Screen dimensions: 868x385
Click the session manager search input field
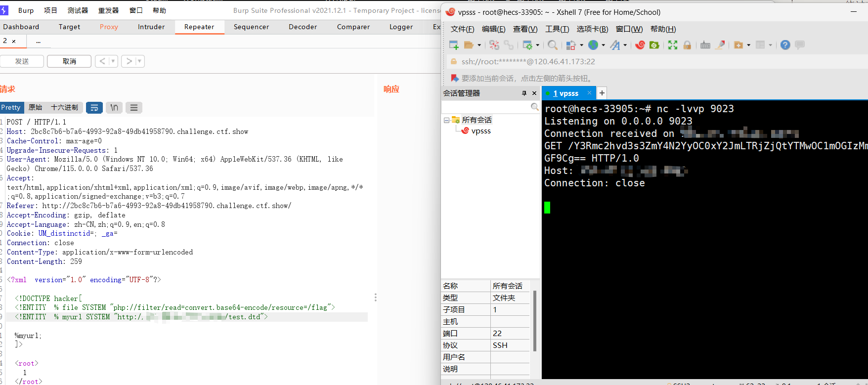click(486, 107)
